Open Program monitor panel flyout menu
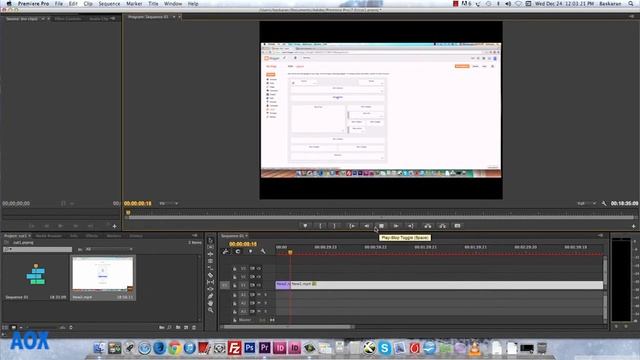Viewport: 640px width, 360px height. tap(632, 17)
